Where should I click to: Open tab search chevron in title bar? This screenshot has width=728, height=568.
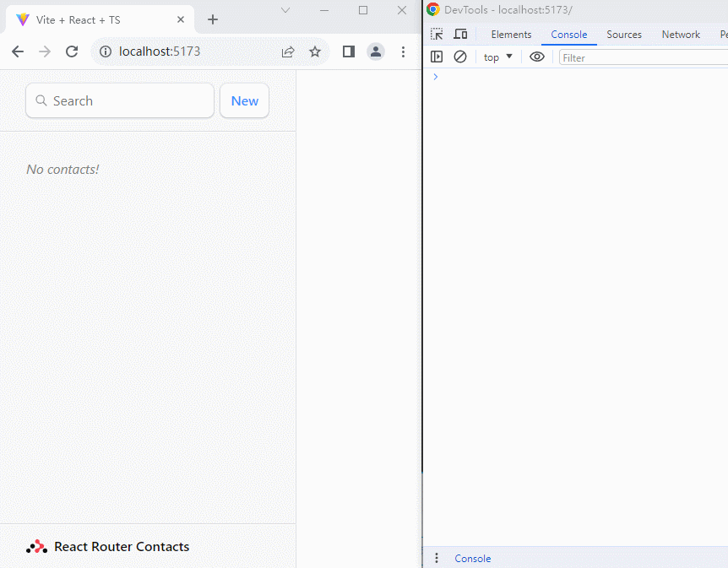[x=285, y=10]
